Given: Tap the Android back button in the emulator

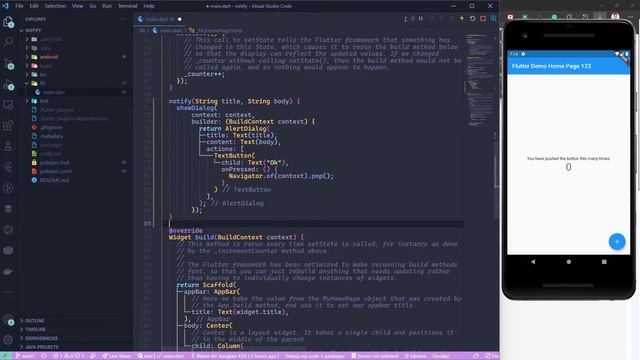Looking at the screenshot, I should click(533, 262).
